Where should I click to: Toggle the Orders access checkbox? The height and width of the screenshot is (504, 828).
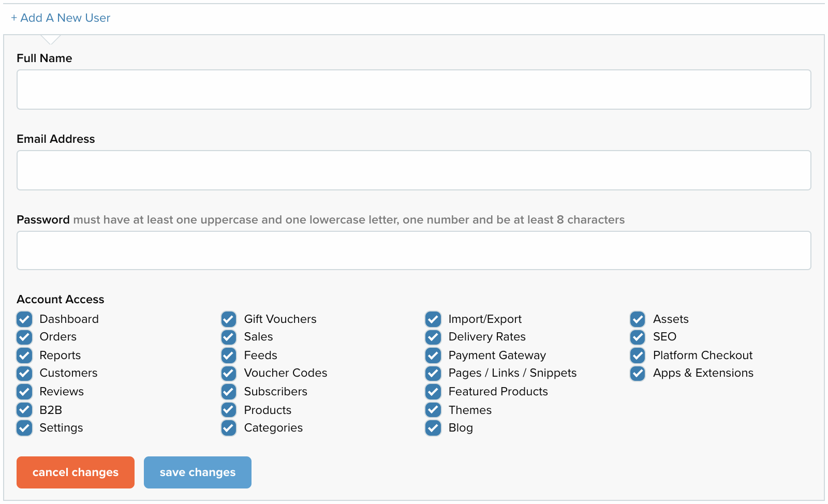point(24,337)
